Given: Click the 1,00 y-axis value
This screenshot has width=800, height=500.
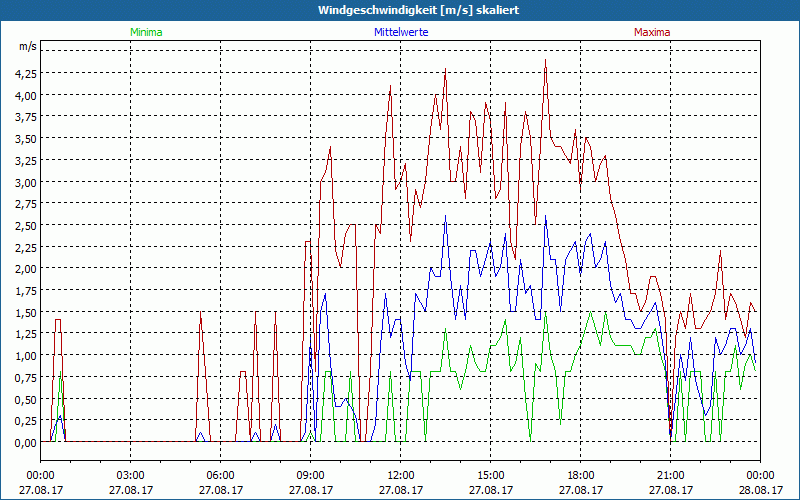Looking at the screenshot, I should 26,355.
